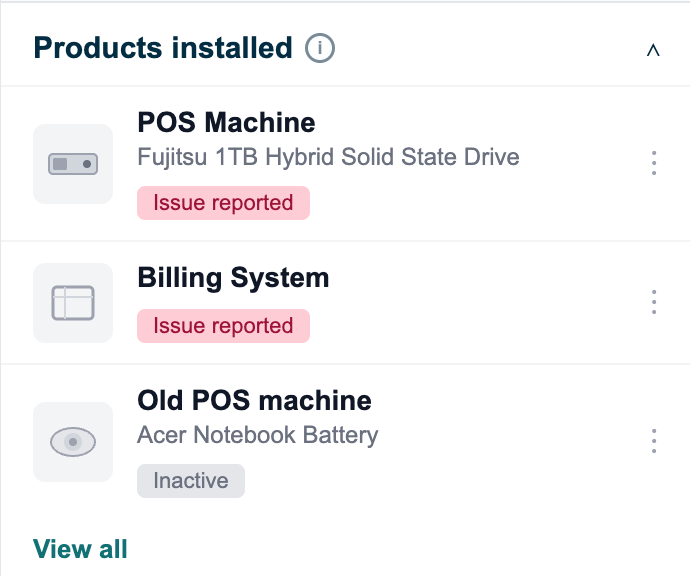Open the three-dot menu for Billing System
This screenshot has width=690, height=576.
(x=654, y=302)
